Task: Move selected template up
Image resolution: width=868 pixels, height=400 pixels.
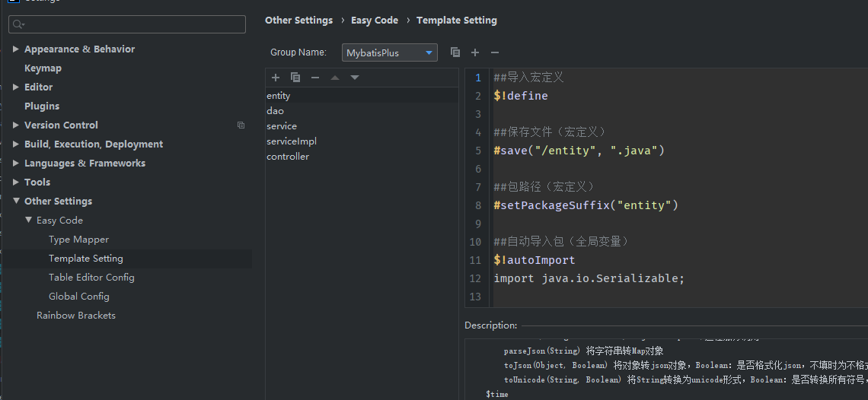Action: [335, 78]
